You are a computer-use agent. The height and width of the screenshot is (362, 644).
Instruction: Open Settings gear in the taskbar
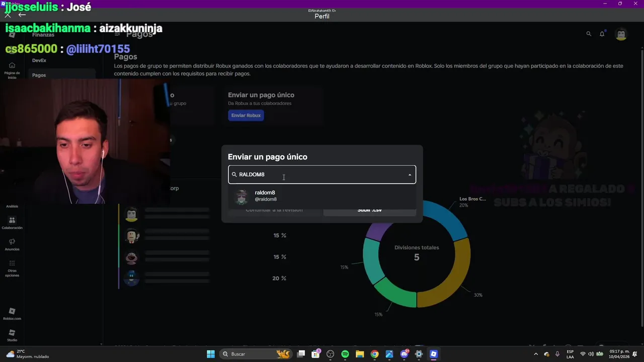coord(419,354)
